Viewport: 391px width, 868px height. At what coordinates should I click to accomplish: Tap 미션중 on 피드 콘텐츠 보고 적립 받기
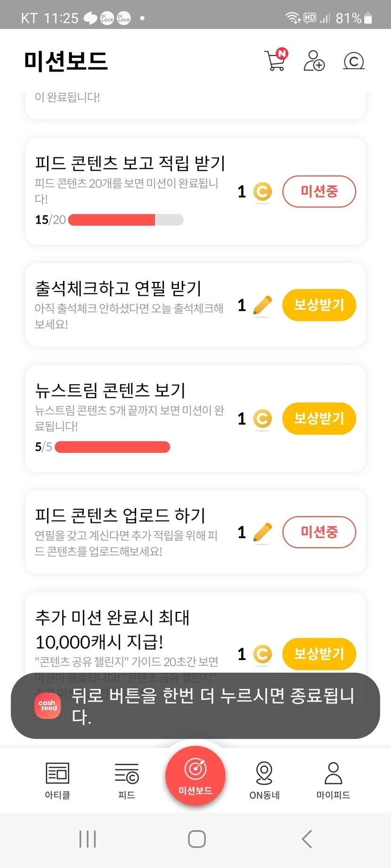[319, 192]
